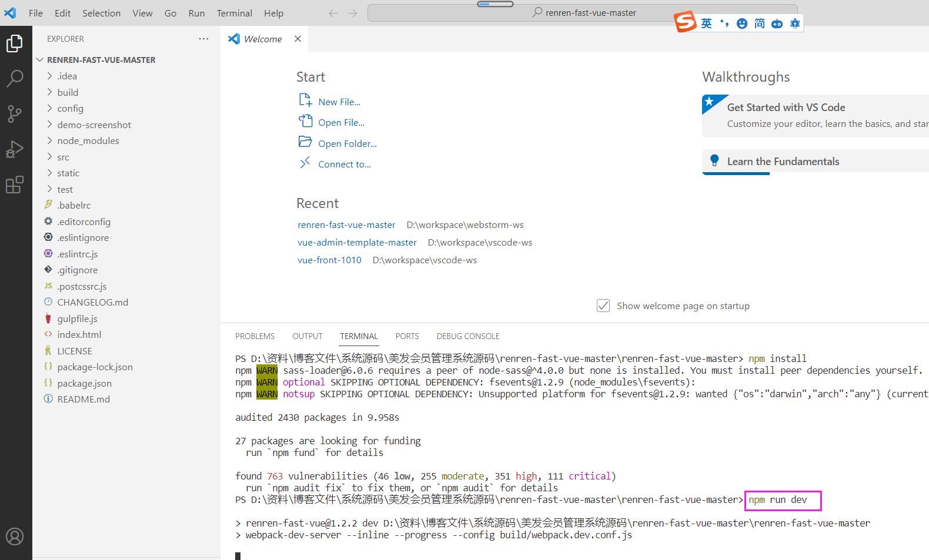This screenshot has width=929, height=560.
Task: Collapse RENREN-FAST-VUE-MASTER root folder
Action: coord(40,60)
